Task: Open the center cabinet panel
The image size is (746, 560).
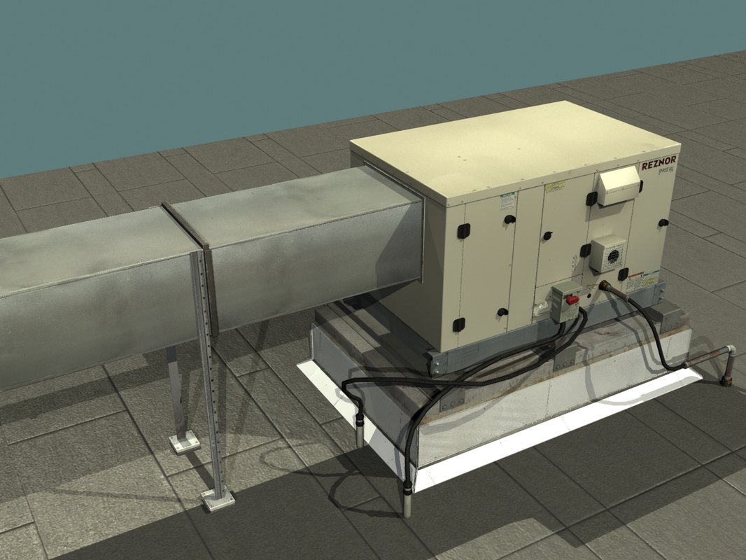Action: 539,259
